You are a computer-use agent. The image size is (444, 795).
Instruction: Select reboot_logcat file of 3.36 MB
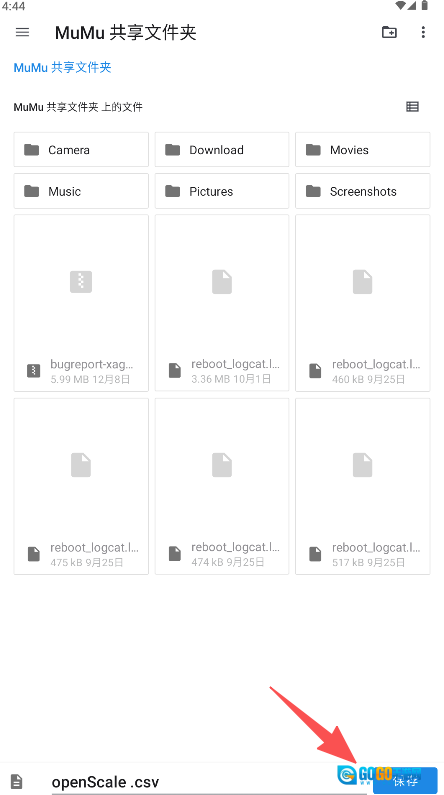(222, 303)
